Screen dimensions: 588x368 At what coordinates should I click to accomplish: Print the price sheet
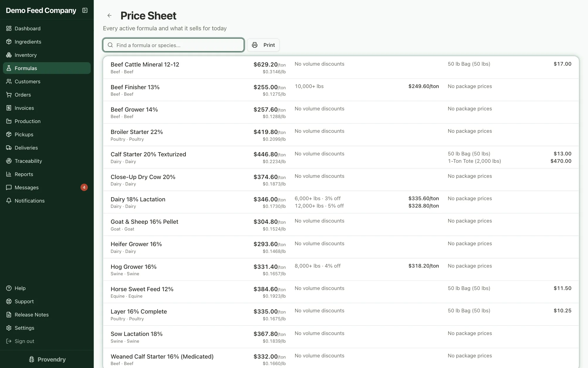[x=263, y=45]
